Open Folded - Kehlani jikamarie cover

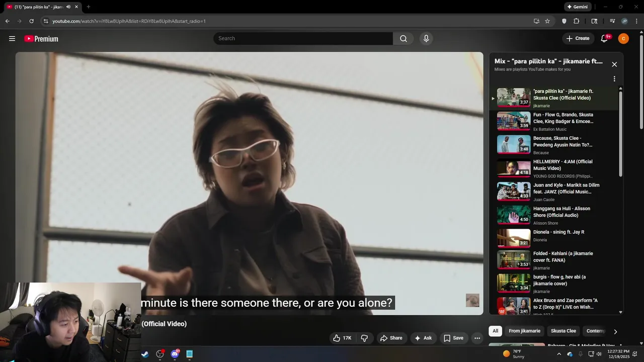(553, 260)
